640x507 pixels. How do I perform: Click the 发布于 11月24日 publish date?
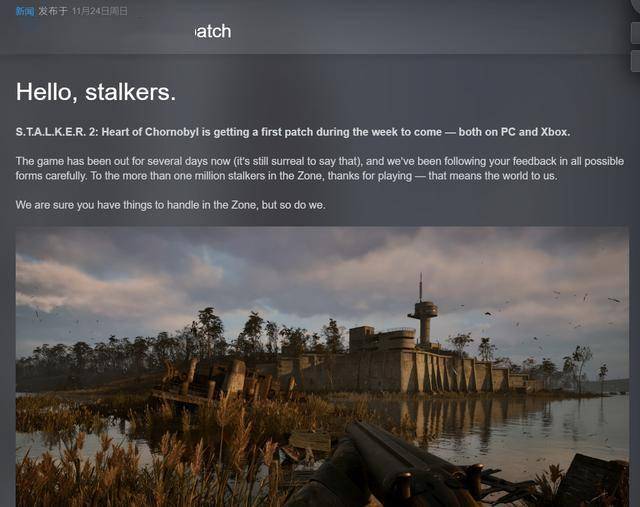click(x=83, y=11)
